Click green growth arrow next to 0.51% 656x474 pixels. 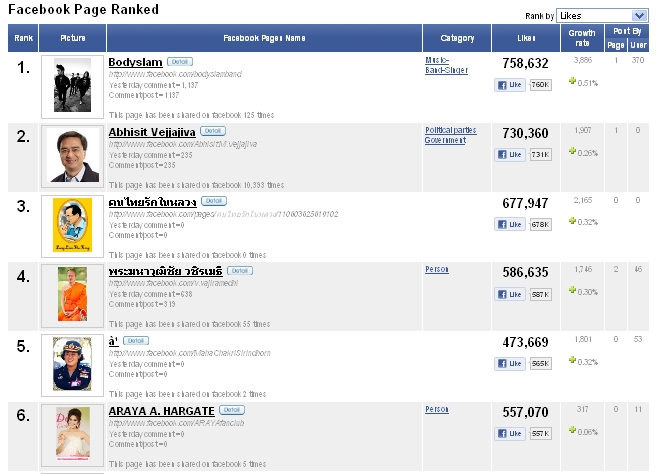coord(572,81)
